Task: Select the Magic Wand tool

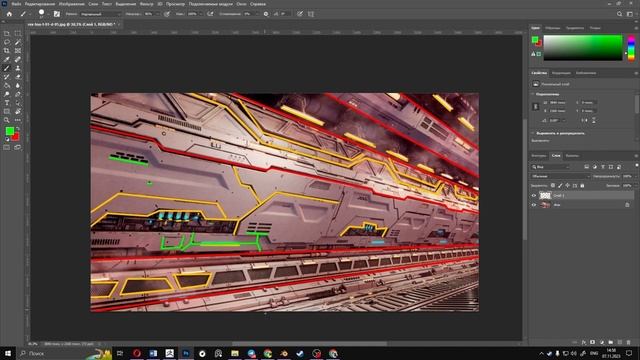Action: pyautogui.click(x=18, y=42)
